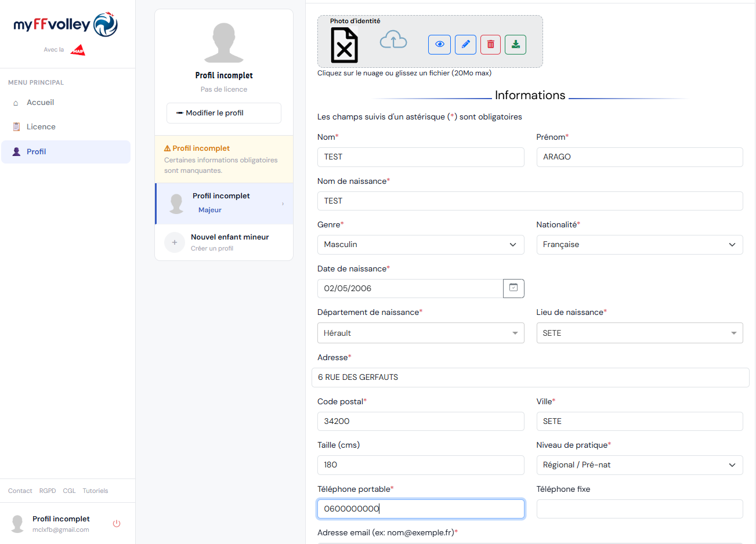The width and height of the screenshot is (756, 544).
Task: Open the Tutoriels footer link
Action: [x=95, y=491]
